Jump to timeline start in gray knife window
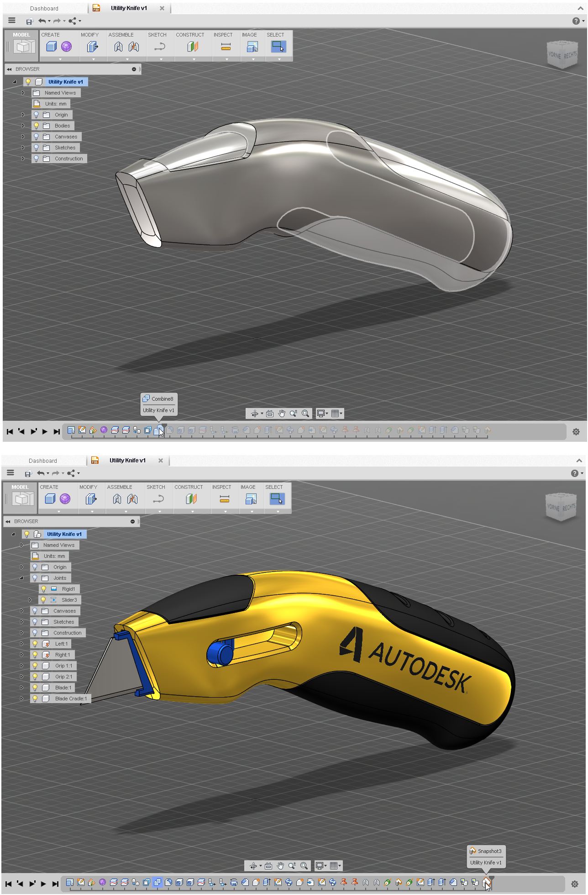 click(10, 431)
